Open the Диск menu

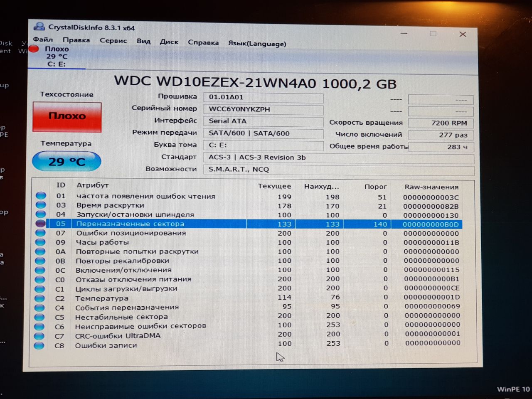click(x=169, y=42)
